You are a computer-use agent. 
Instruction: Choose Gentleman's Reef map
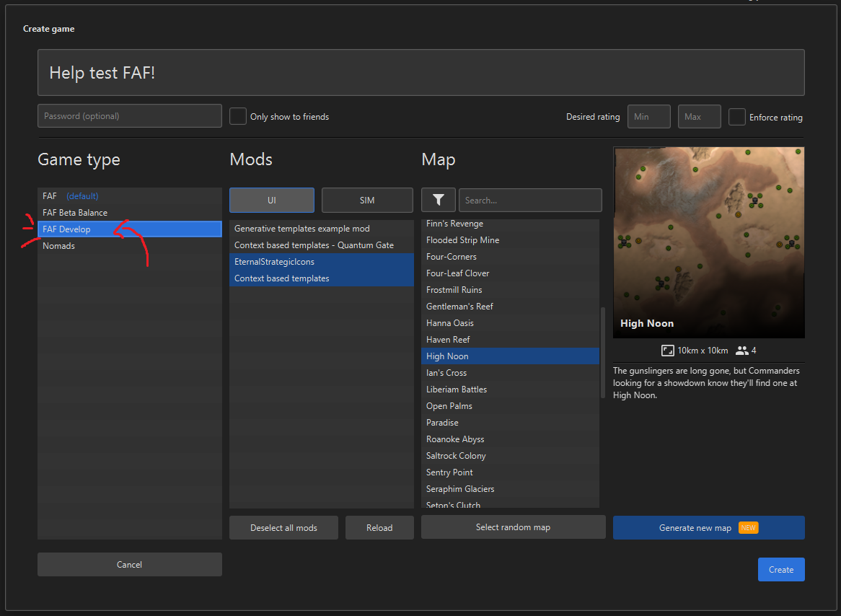[x=510, y=307]
